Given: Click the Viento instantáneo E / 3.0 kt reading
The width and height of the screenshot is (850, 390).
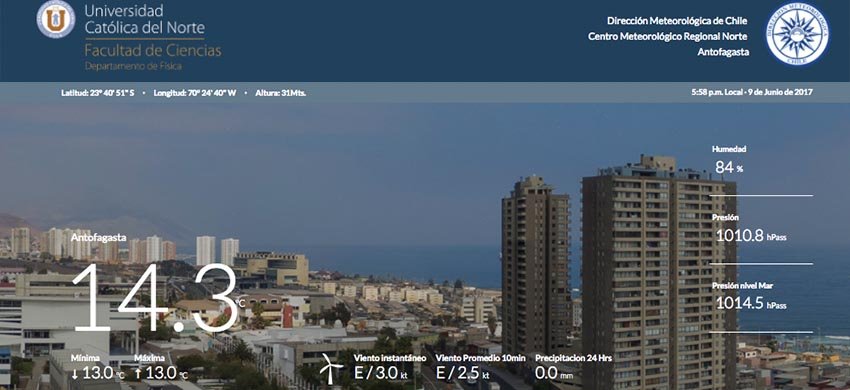Looking at the screenshot, I should click(x=381, y=373).
